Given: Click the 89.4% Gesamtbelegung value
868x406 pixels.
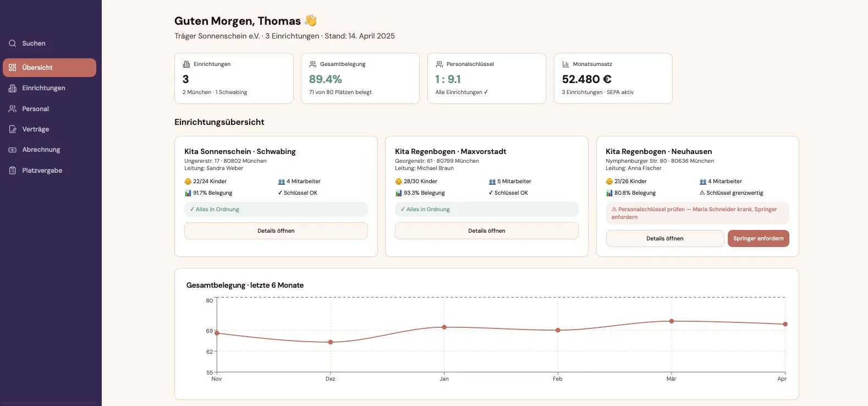Looking at the screenshot, I should [x=326, y=79].
